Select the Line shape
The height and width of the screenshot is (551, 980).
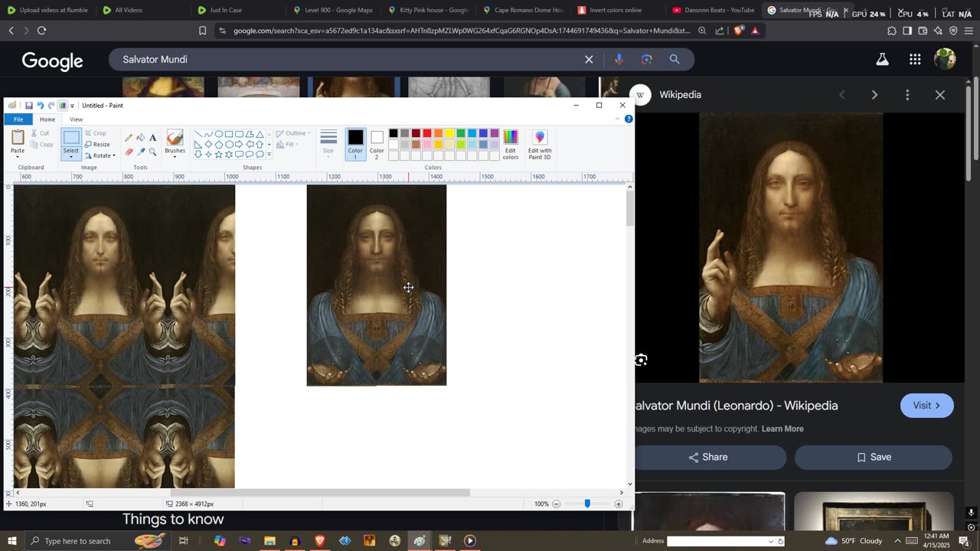coord(198,134)
